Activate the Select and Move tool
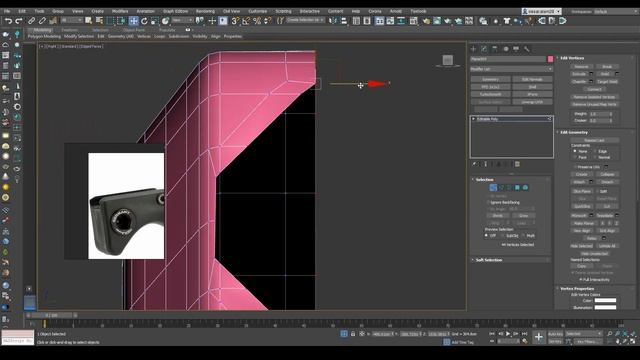The height and width of the screenshot is (360, 640). (x=133, y=20)
